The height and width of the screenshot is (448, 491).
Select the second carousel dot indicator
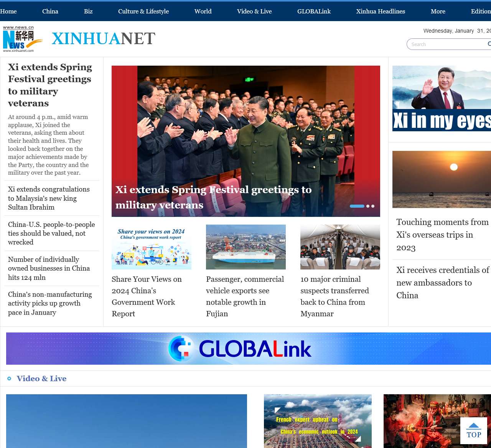(x=368, y=206)
